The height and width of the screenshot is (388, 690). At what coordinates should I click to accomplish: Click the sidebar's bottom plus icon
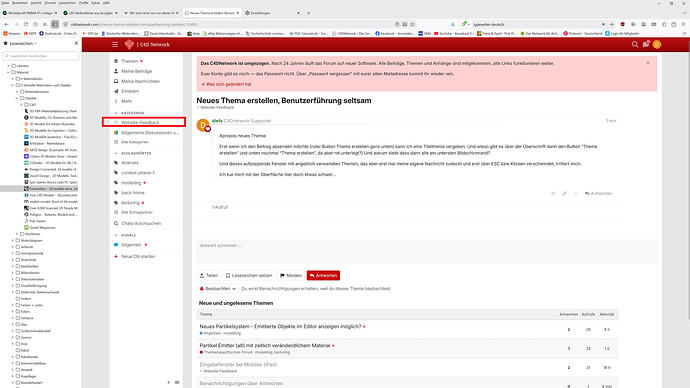169,382
